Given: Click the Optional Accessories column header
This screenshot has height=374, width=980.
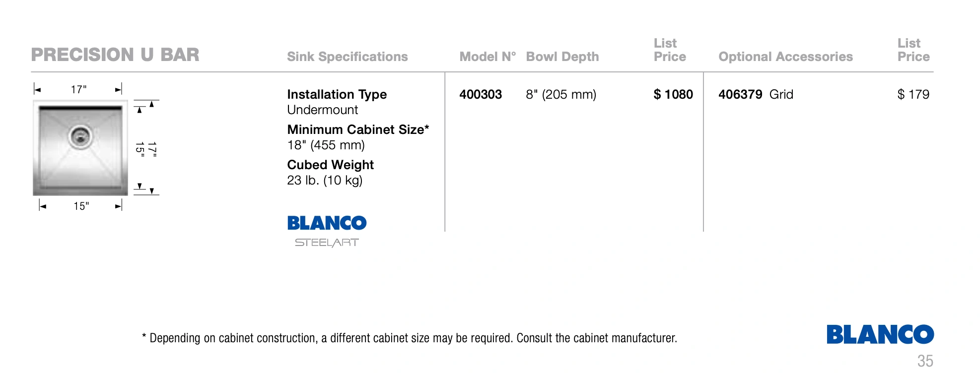Looking at the screenshot, I should point(785,57).
